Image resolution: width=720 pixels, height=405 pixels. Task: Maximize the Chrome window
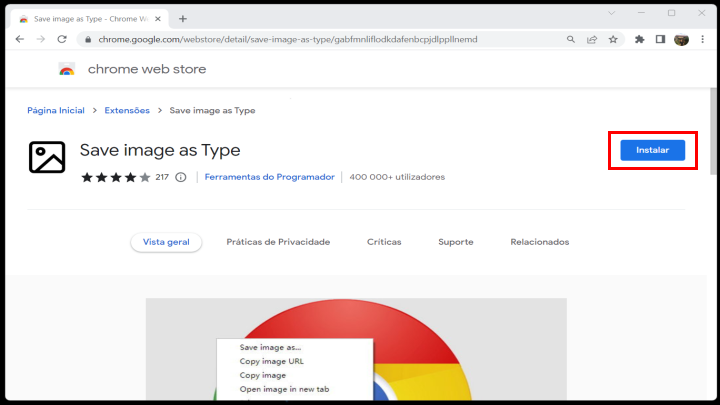pyautogui.click(x=672, y=13)
